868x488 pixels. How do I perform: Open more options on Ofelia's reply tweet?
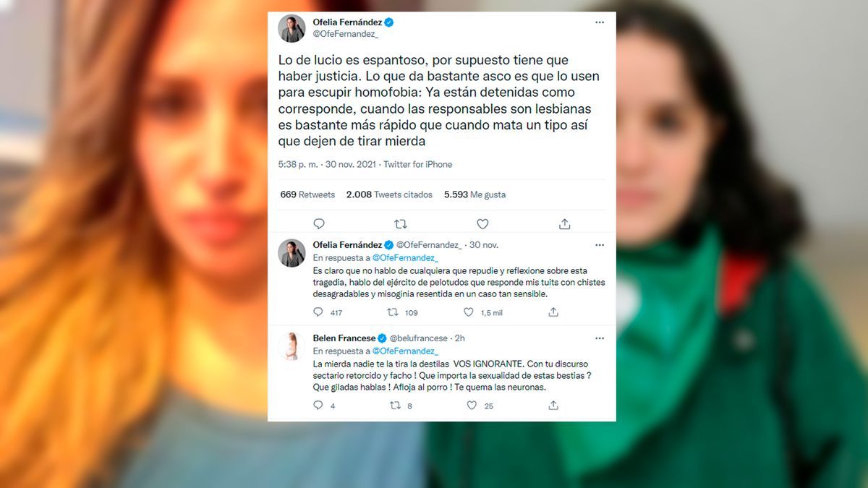pos(599,245)
